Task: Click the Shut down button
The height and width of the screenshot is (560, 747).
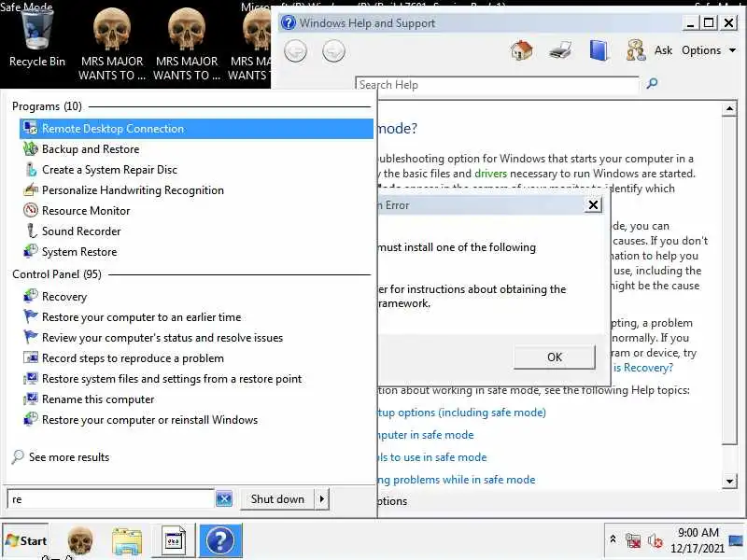Action: click(277, 499)
